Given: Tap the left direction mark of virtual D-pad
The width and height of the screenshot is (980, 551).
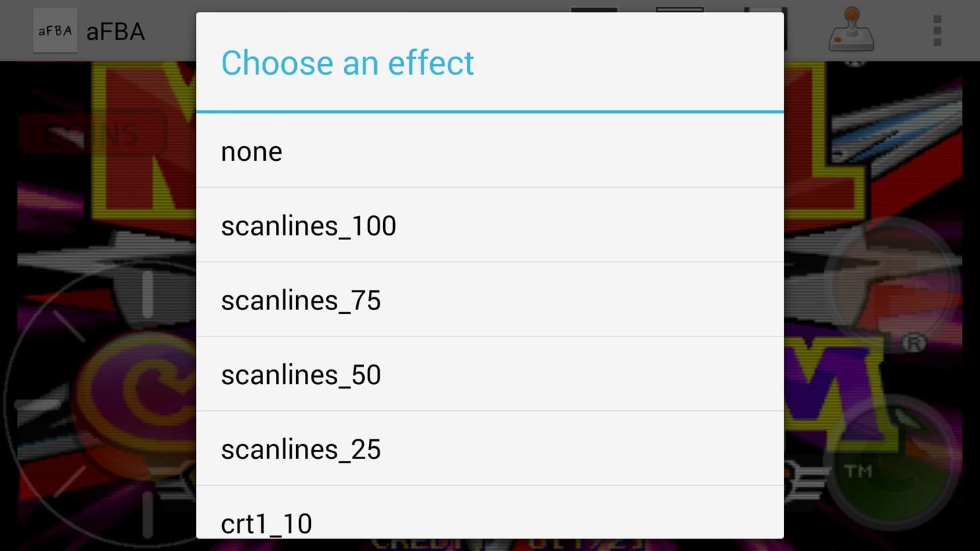Looking at the screenshot, I should point(38,406).
